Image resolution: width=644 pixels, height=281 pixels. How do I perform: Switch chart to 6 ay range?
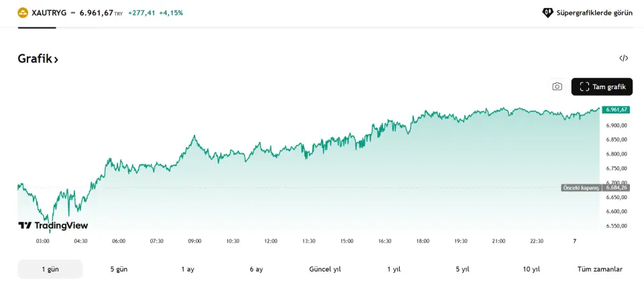(x=256, y=269)
